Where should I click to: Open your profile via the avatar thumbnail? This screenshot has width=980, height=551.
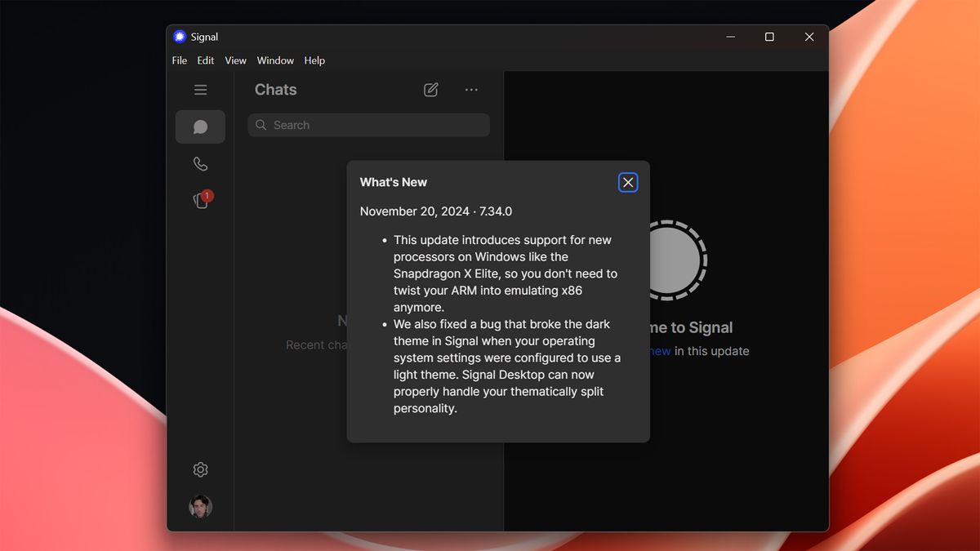[201, 506]
